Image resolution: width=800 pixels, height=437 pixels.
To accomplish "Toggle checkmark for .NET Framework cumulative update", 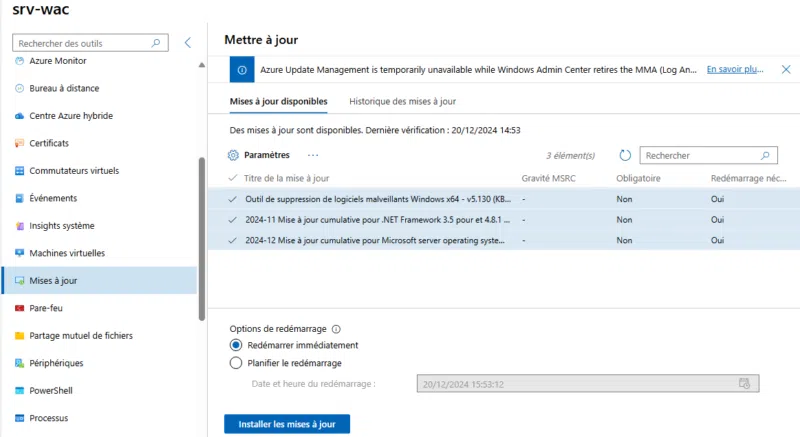I will click(233, 220).
